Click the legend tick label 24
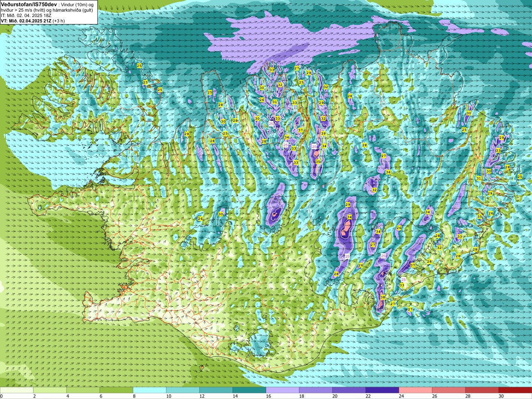Image resolution: width=532 pixels, height=399 pixels. click(x=401, y=396)
